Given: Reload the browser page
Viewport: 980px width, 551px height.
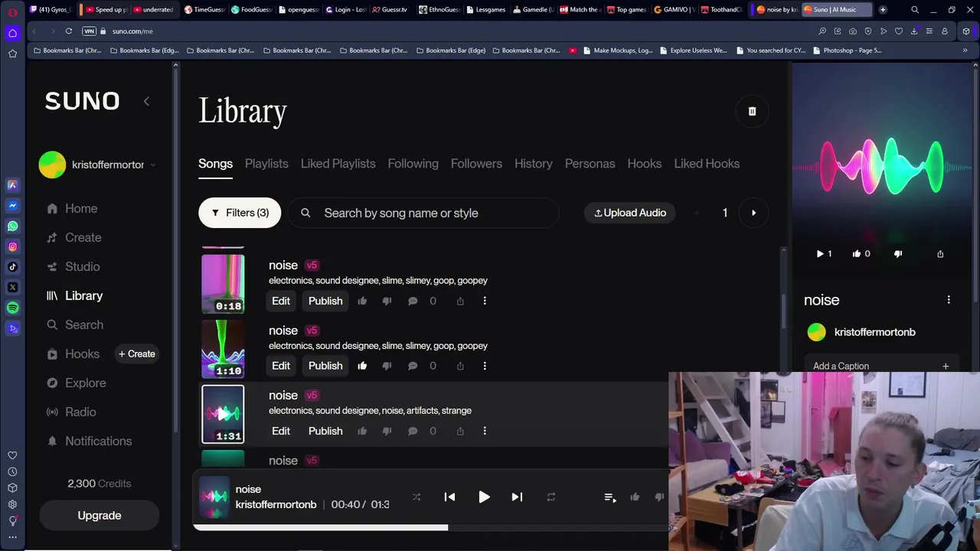Looking at the screenshot, I should (69, 31).
